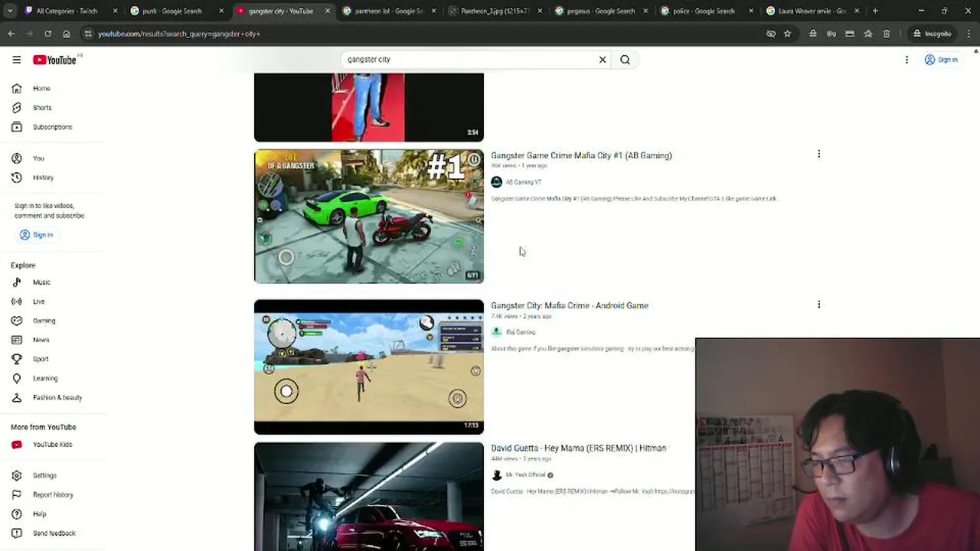Viewport: 980px width, 551px height.
Task: Click the beach Gangster City video thumbnail
Action: pyautogui.click(x=369, y=367)
